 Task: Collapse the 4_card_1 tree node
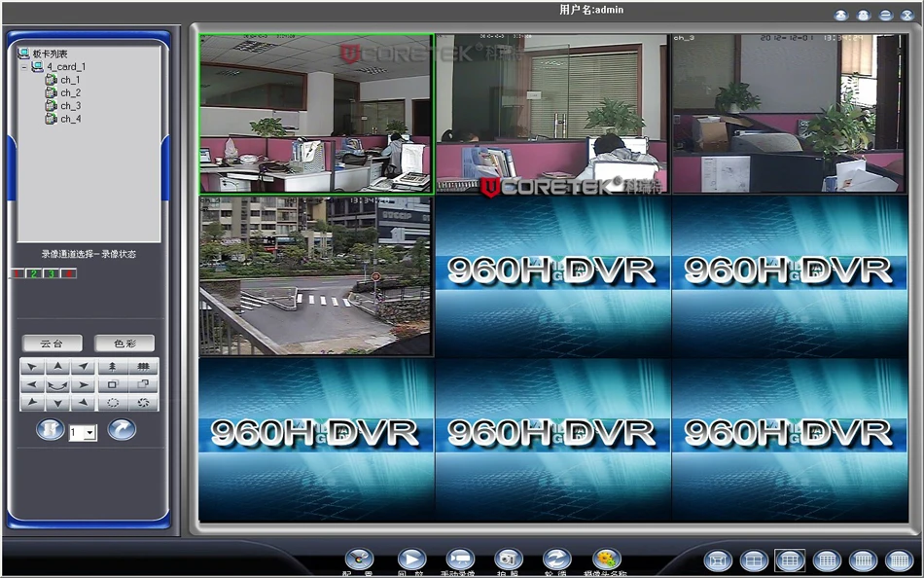(x=23, y=67)
